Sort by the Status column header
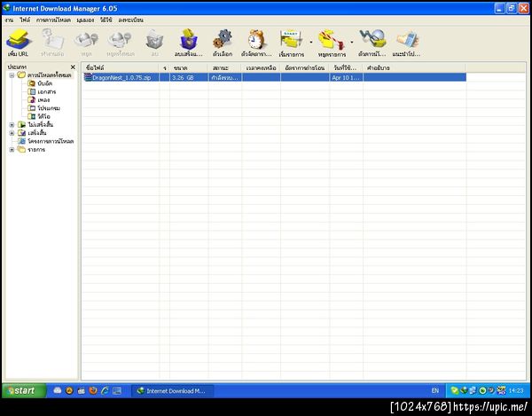Image resolution: width=532 pixels, height=416 pixels. coord(224,68)
